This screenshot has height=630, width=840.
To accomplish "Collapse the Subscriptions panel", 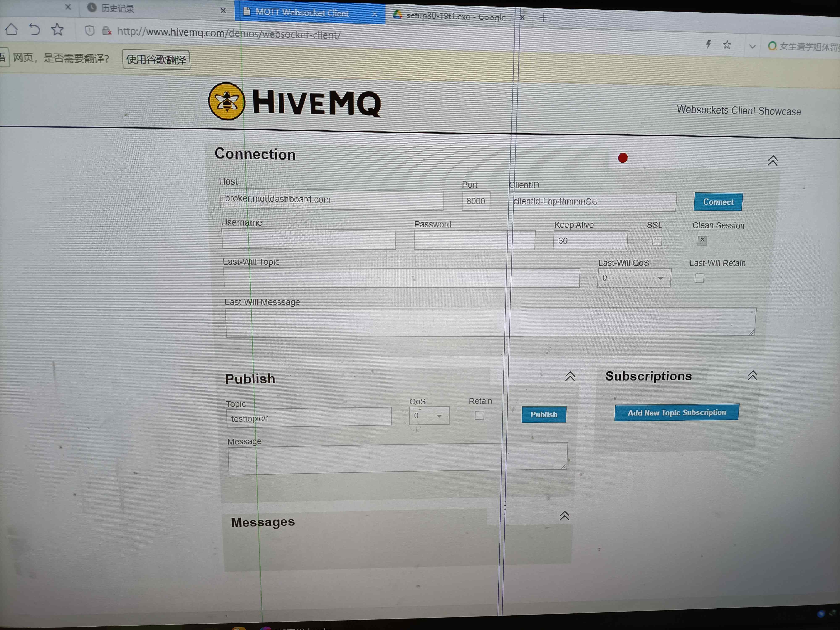I will point(752,375).
